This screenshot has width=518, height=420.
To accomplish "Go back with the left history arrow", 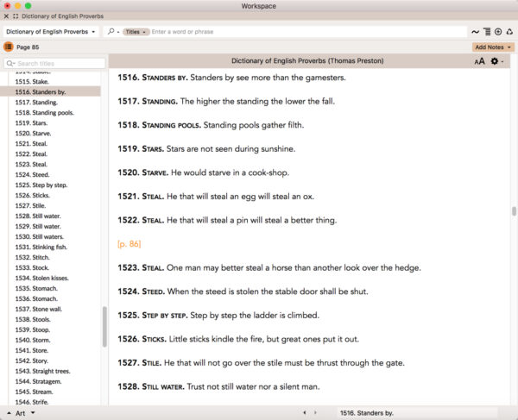I will (x=304, y=413).
